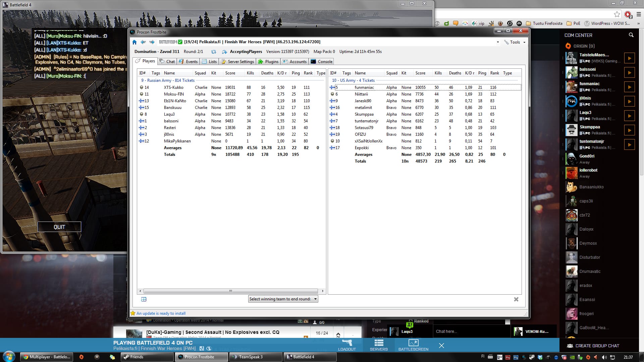The width and height of the screenshot is (644, 362).
Task: Join balssoni's game via play arrow
Action: [629, 72]
